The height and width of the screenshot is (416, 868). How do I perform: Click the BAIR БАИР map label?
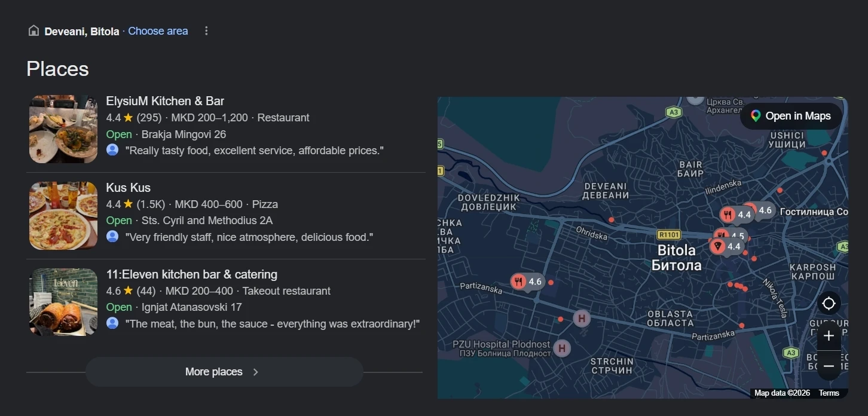point(690,169)
